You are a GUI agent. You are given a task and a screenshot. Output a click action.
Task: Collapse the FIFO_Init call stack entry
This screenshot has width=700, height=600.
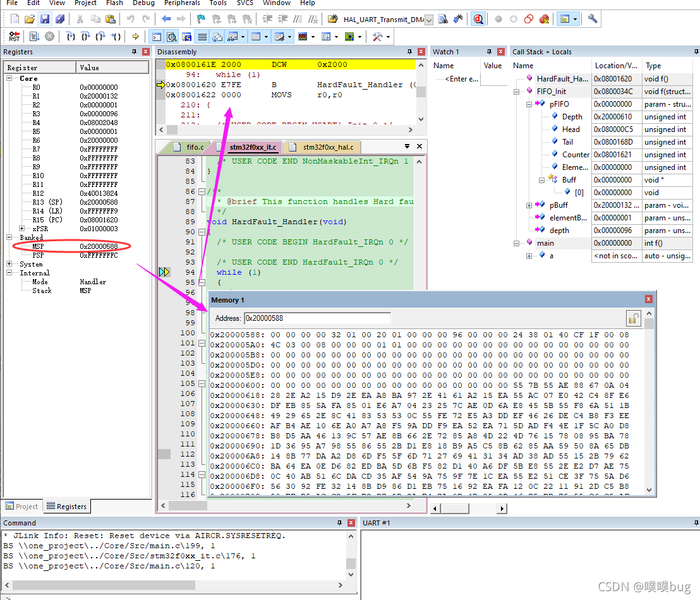point(516,92)
